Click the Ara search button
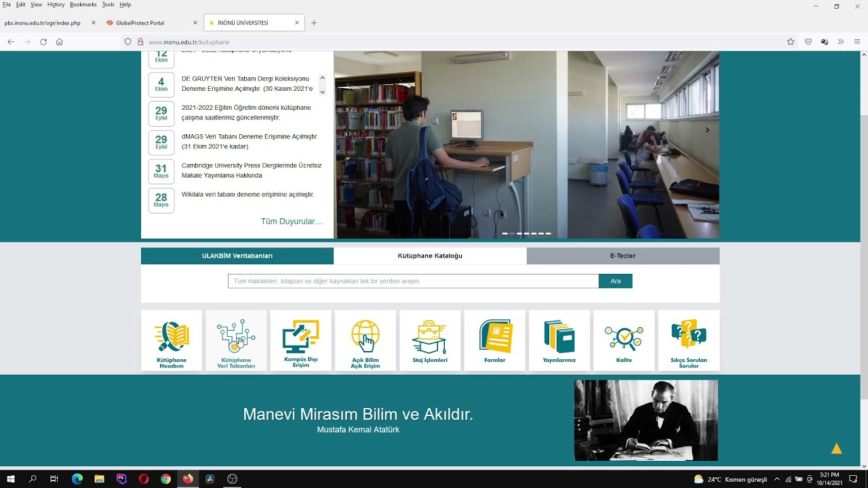This screenshot has height=488, width=868. point(616,281)
